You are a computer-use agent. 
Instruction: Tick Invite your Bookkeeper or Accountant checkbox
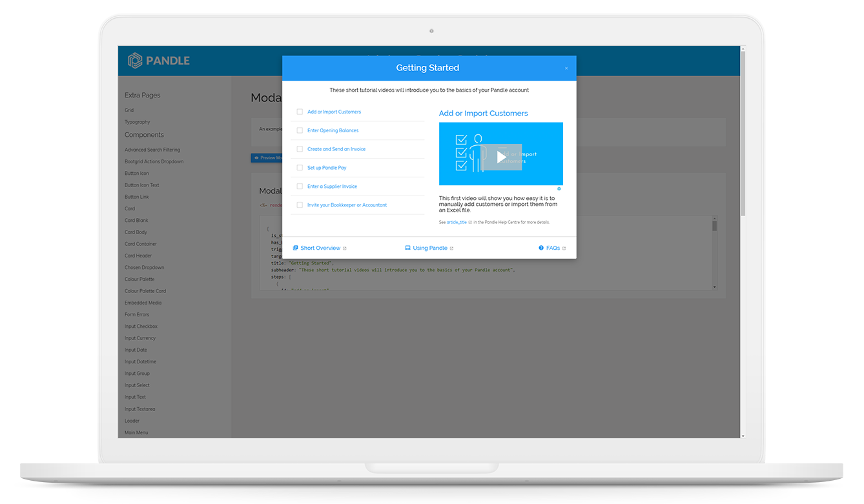300,205
